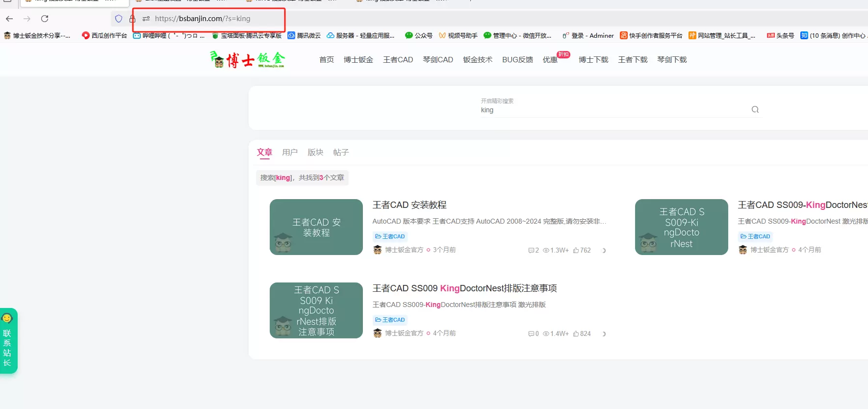Open the 王者下载 nav item

[x=633, y=59]
